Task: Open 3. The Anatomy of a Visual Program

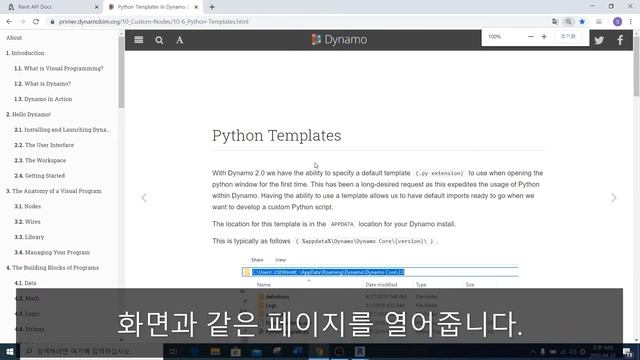Action: click(x=54, y=191)
